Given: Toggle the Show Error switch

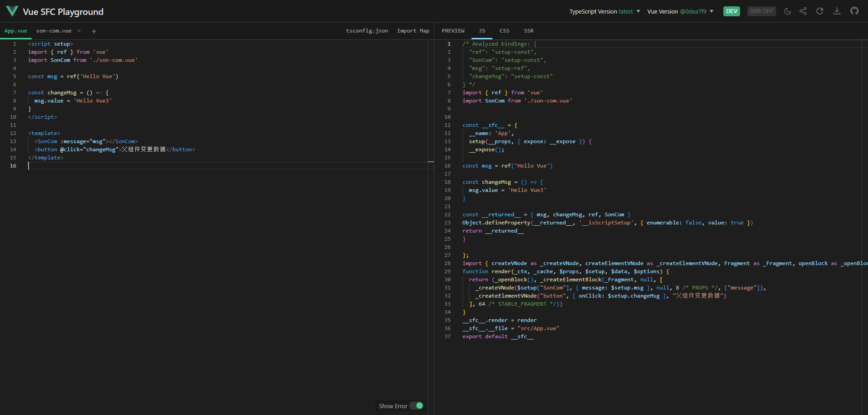Looking at the screenshot, I should click(x=416, y=406).
